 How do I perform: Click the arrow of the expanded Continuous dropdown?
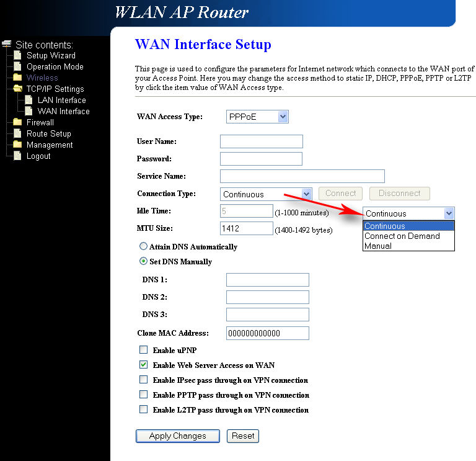pyautogui.click(x=449, y=213)
